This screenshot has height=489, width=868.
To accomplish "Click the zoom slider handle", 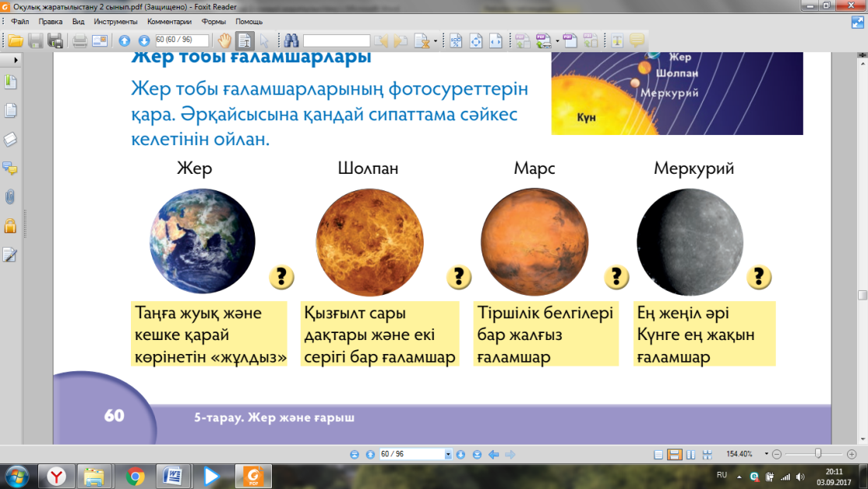I will pos(818,454).
